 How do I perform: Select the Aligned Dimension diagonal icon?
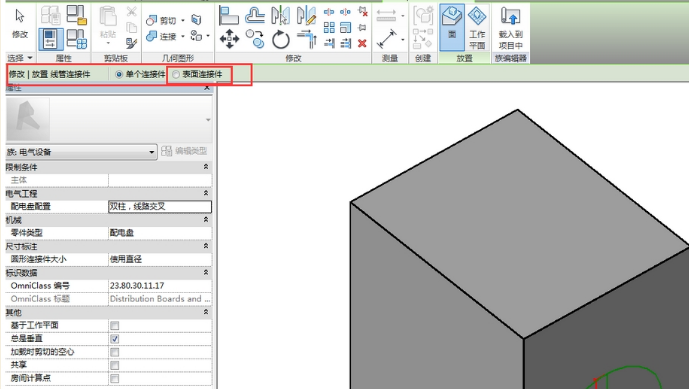coord(386,39)
